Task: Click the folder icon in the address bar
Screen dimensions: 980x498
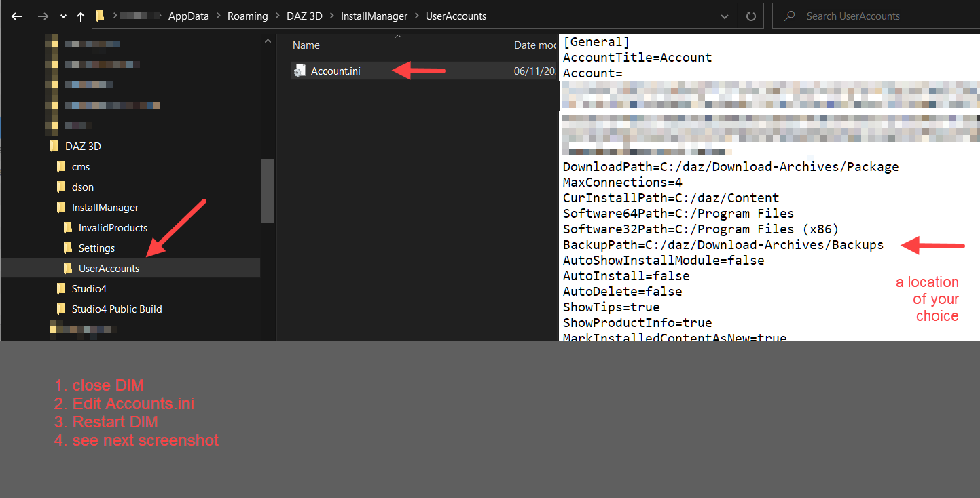Action: coord(101,16)
